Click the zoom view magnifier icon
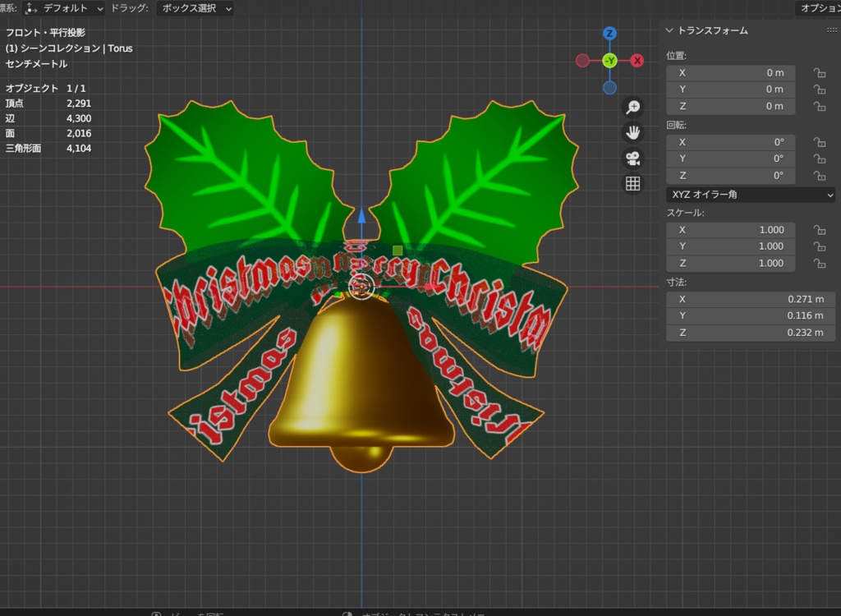Image resolution: width=841 pixels, height=616 pixels. pos(633,107)
